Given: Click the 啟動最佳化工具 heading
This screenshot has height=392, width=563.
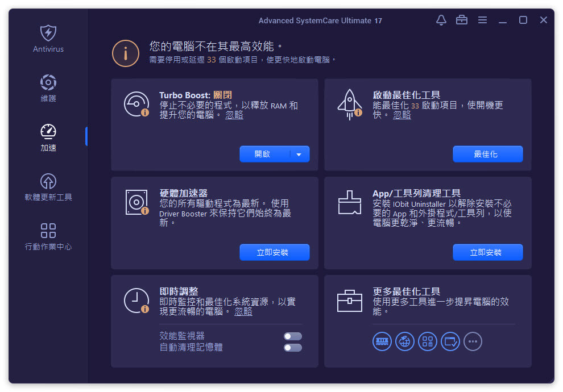Looking at the screenshot, I should click(x=407, y=95).
